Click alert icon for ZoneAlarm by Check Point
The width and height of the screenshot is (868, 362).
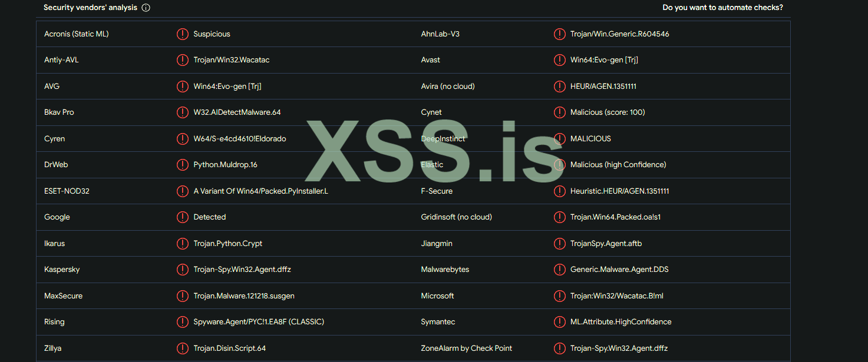[560, 348]
